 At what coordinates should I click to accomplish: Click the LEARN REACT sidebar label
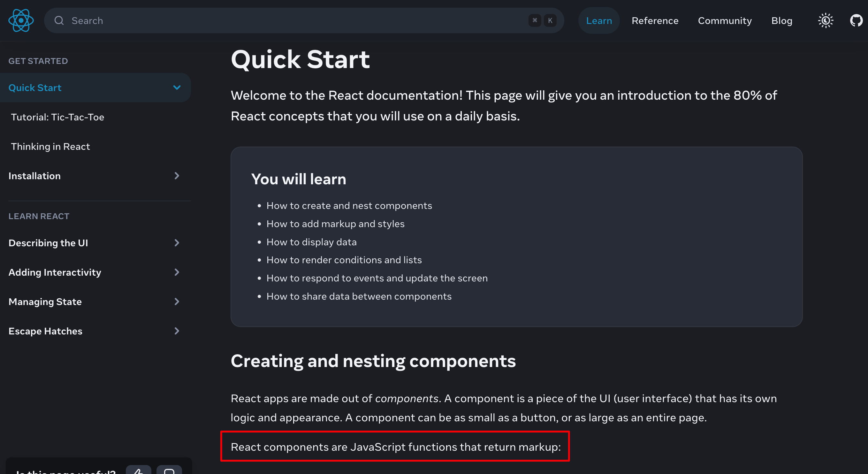[39, 216]
